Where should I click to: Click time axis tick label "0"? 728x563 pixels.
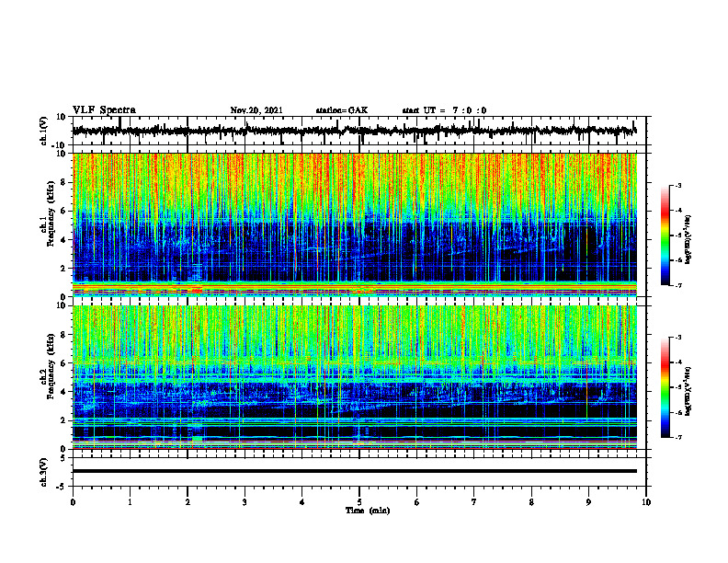point(73,502)
